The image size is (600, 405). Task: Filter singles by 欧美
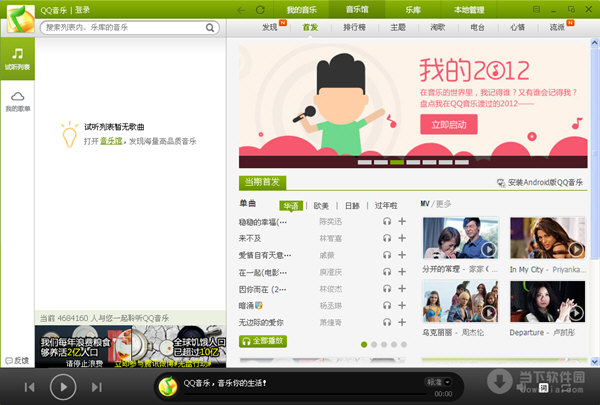321,206
